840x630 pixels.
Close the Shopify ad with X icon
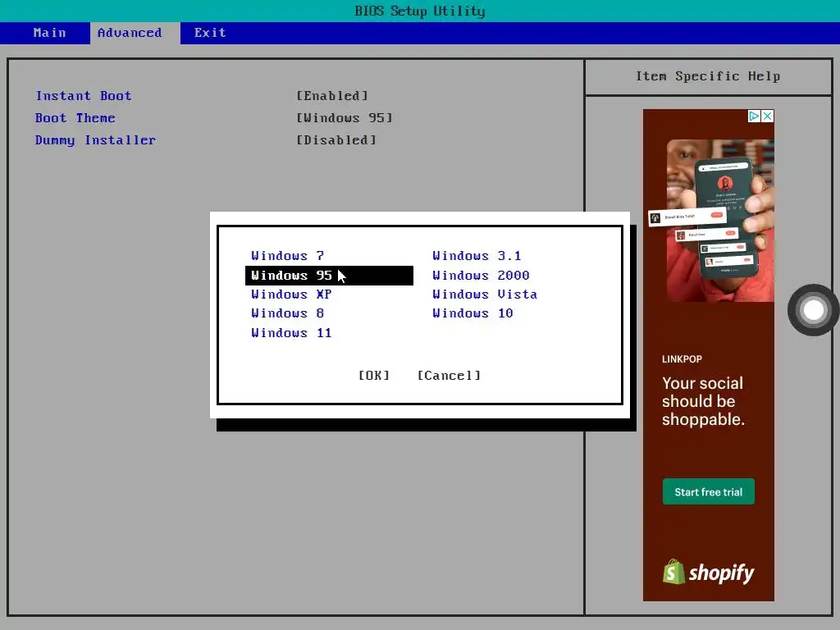[768, 116]
